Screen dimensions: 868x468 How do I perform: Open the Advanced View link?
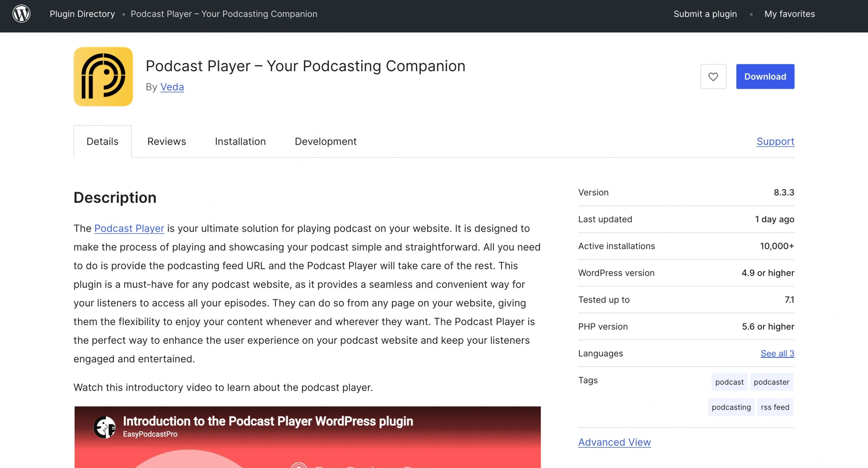tap(614, 442)
